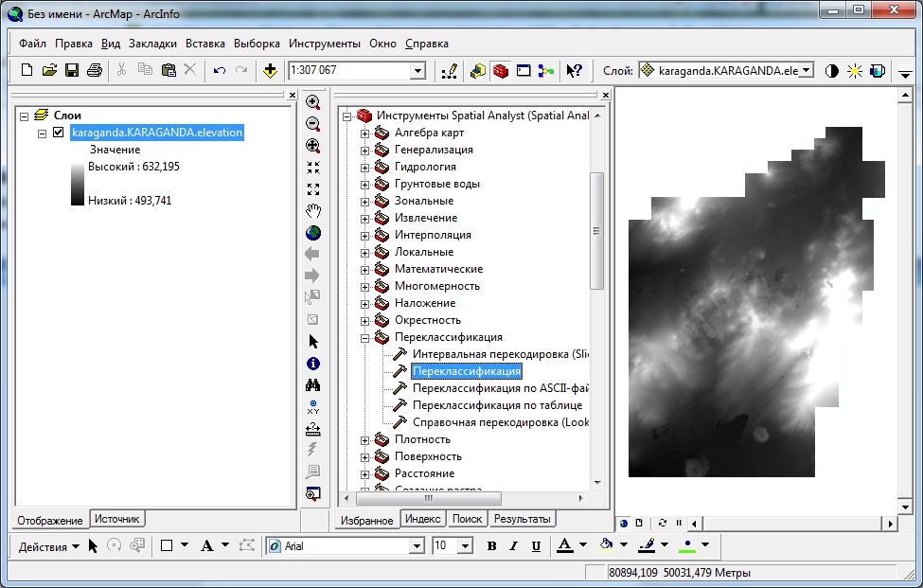Image resolution: width=923 pixels, height=588 pixels.
Task: Switch to the Источник tab
Action: click(117, 519)
